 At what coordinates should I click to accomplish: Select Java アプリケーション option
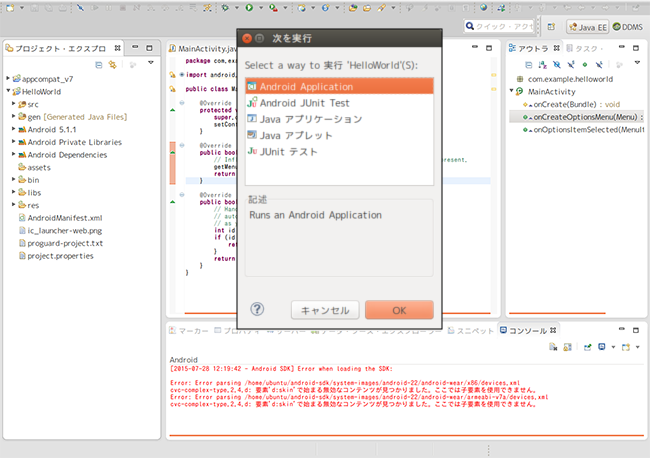click(340, 119)
